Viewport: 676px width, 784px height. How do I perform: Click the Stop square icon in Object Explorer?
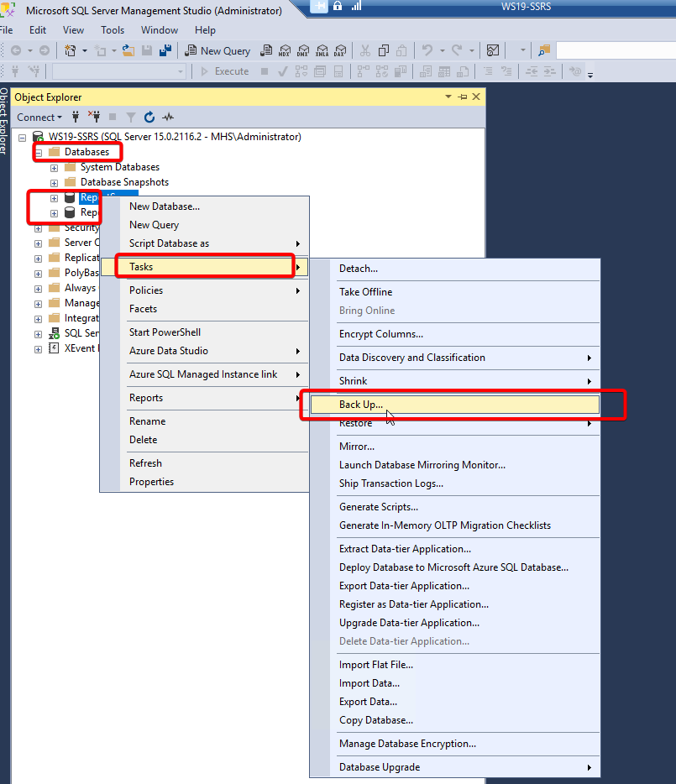click(113, 117)
